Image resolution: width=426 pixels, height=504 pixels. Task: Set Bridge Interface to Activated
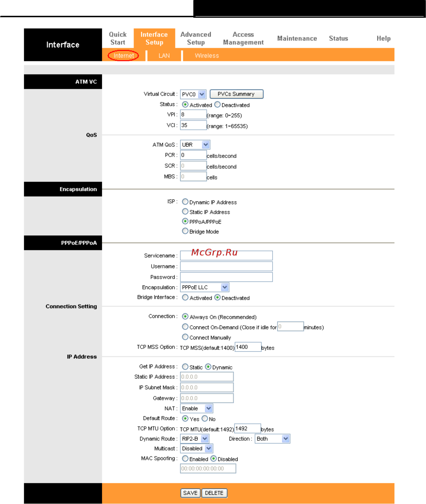[185, 297]
